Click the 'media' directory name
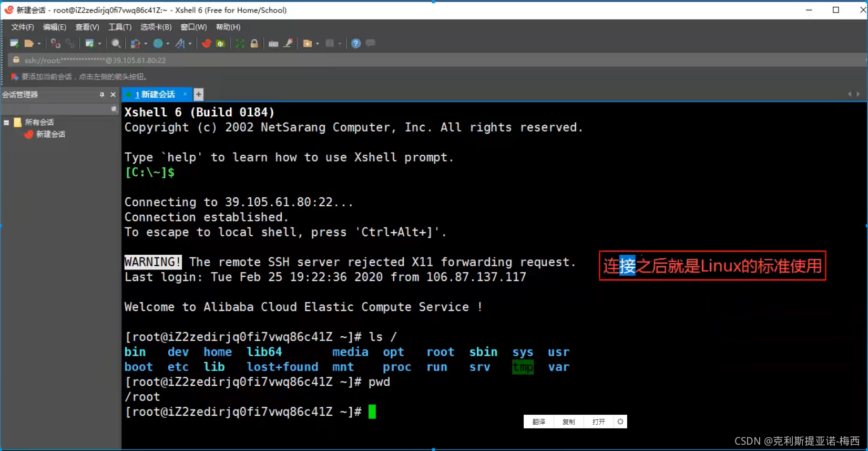This screenshot has width=868, height=451. pyautogui.click(x=350, y=352)
